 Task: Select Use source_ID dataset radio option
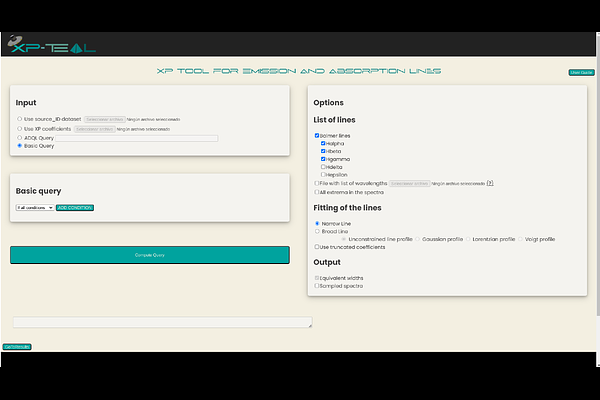[20, 119]
